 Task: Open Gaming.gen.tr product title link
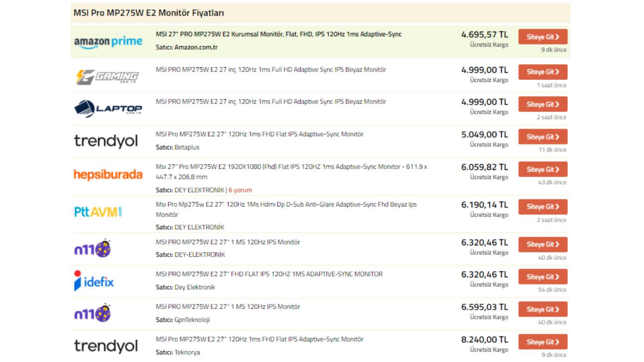[271, 70]
